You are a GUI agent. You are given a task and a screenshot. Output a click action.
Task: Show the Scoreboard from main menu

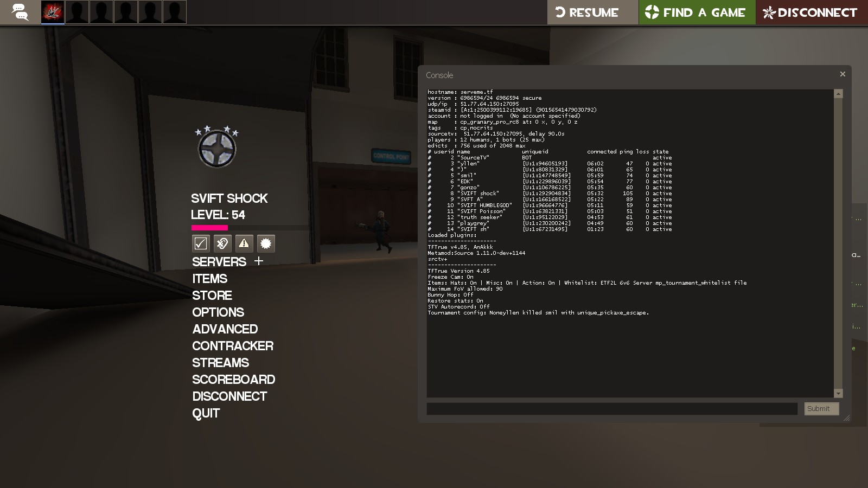pos(233,380)
